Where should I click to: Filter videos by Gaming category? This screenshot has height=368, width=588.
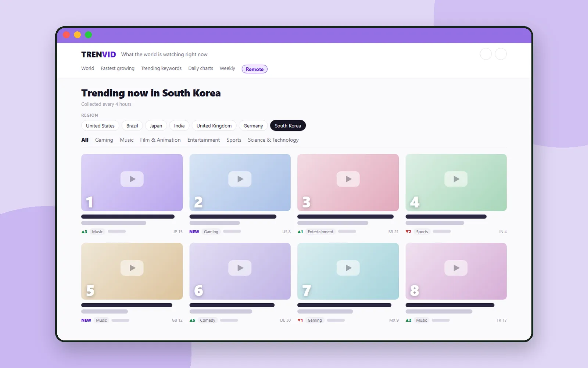(104, 140)
